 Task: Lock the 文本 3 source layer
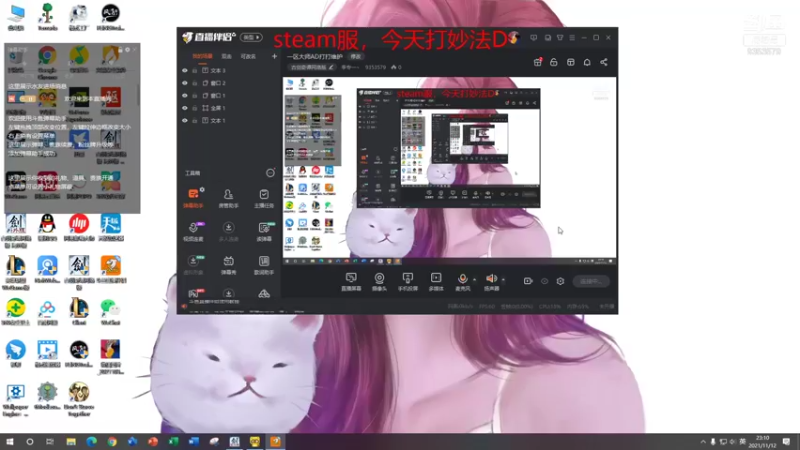194,70
